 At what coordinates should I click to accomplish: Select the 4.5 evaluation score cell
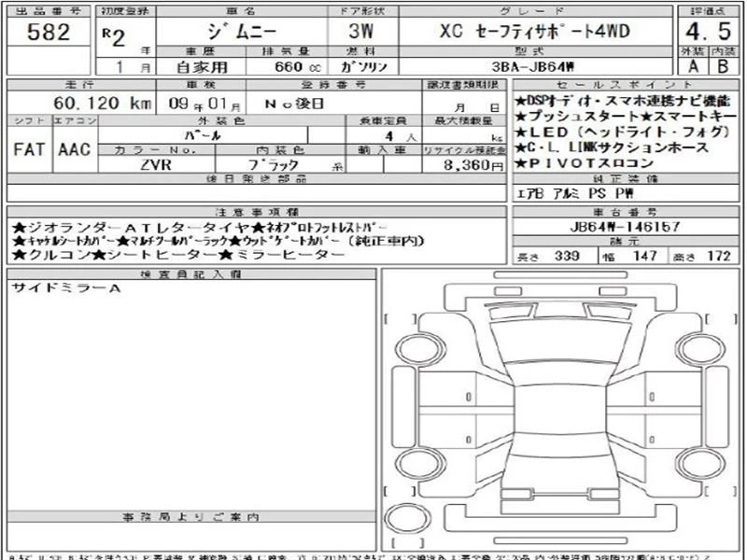click(x=709, y=32)
